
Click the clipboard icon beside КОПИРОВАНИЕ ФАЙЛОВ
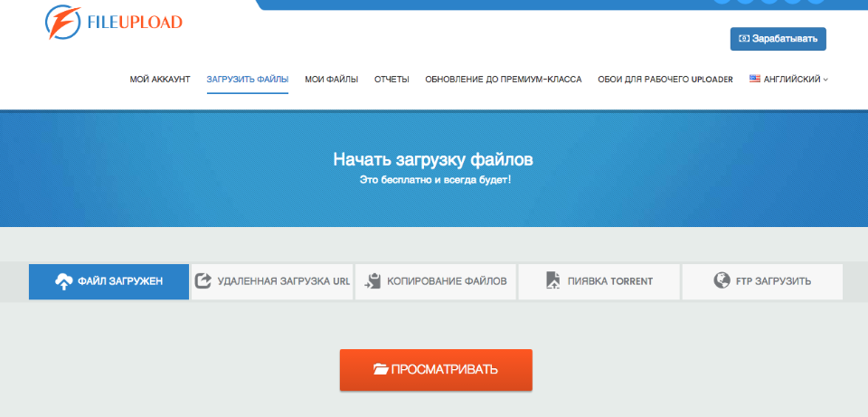pos(373,281)
